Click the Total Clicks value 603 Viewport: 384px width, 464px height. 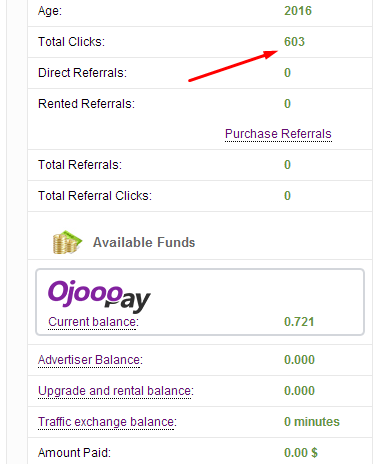294,42
